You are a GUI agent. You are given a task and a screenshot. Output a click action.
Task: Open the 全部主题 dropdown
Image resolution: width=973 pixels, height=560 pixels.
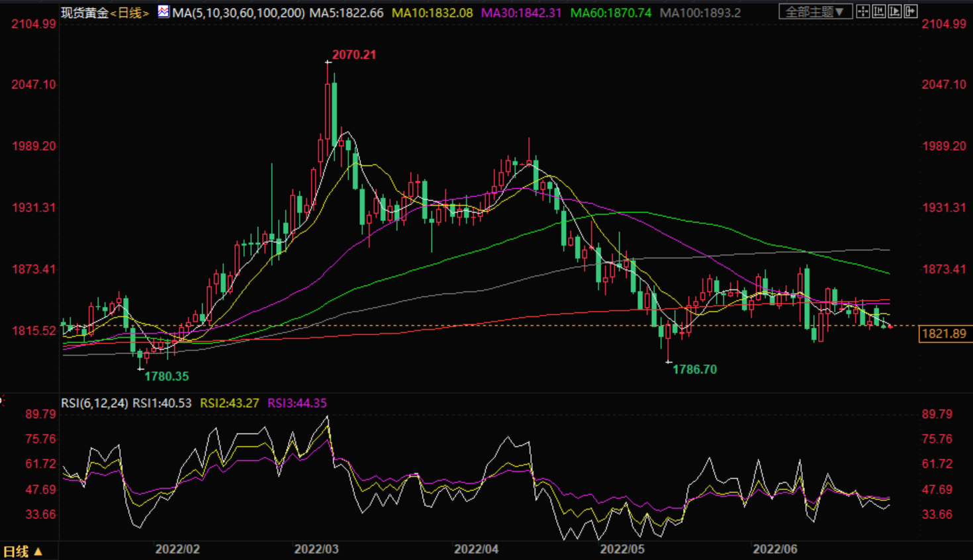click(x=815, y=12)
